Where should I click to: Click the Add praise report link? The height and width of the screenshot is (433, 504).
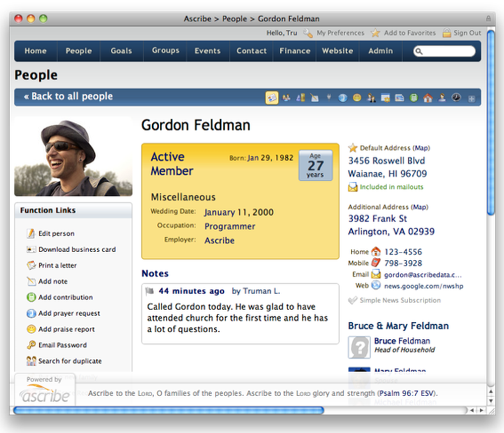pyautogui.click(x=67, y=329)
